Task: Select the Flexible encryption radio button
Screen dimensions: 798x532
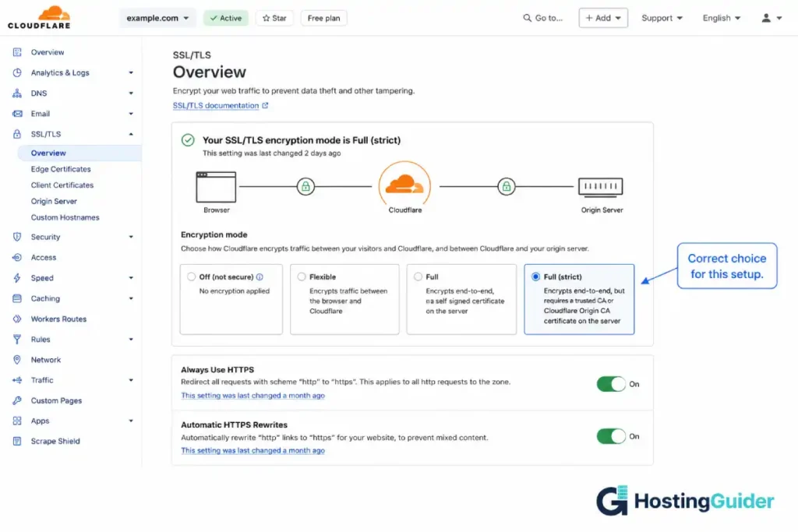Action: (302, 277)
